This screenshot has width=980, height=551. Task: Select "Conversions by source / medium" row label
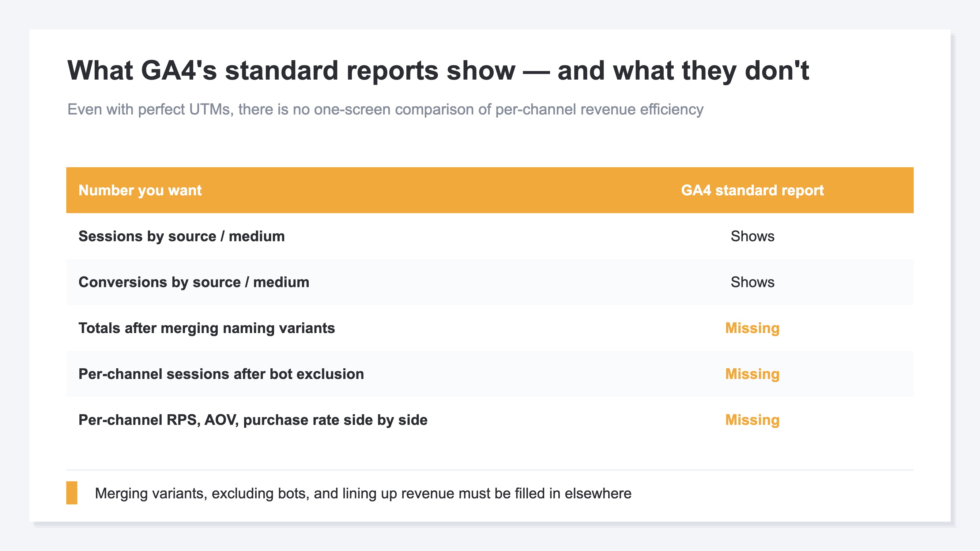point(194,282)
